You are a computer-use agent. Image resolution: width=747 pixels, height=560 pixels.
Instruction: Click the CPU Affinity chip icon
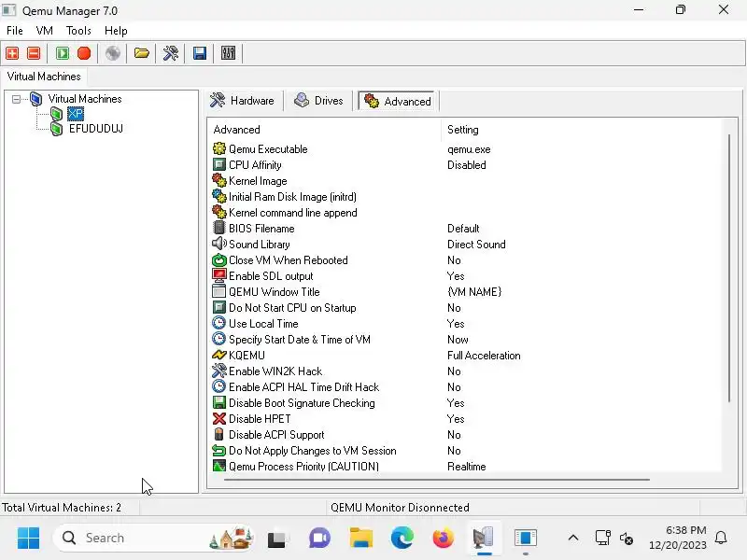tap(219, 165)
